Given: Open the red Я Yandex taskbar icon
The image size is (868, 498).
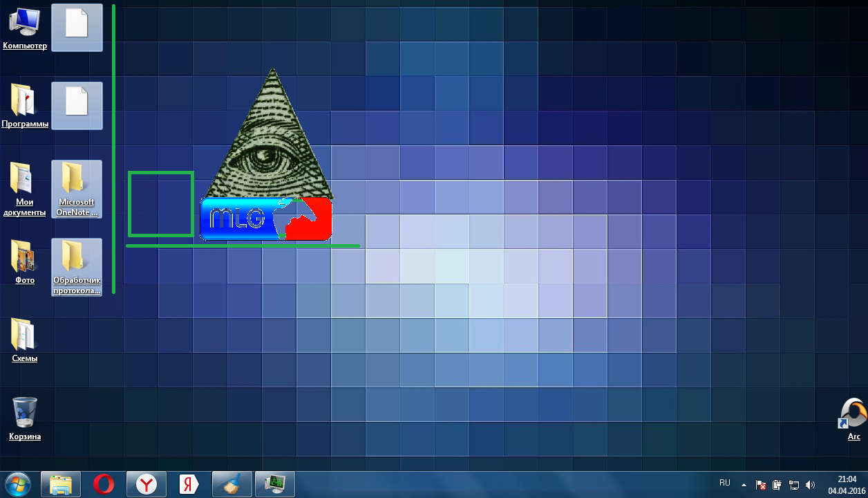Looking at the screenshot, I should 189,484.
